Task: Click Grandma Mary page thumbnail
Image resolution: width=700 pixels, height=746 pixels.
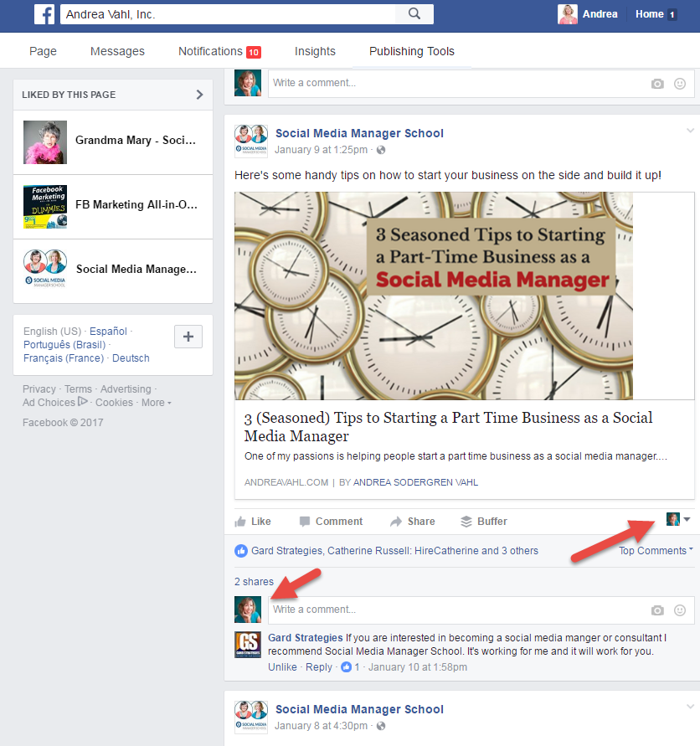Action: 45,142
